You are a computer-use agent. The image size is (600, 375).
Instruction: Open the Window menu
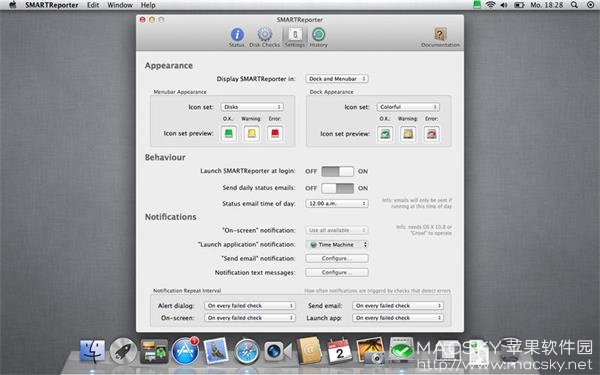120,5
